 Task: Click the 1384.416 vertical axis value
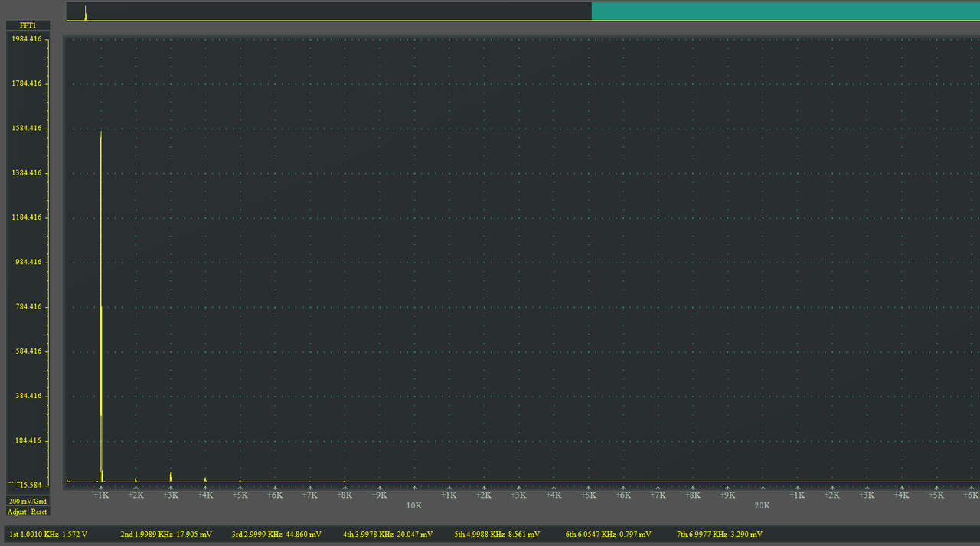pyautogui.click(x=26, y=173)
